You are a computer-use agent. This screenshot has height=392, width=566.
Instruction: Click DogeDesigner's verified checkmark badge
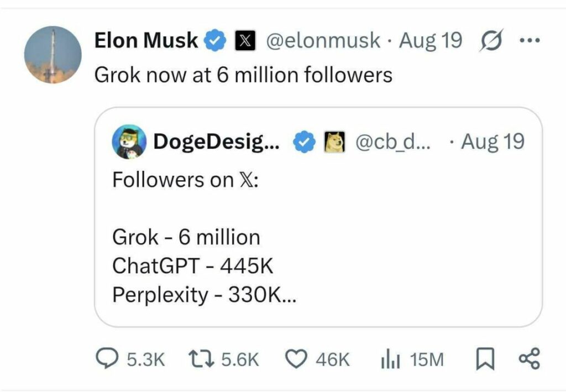pos(302,142)
